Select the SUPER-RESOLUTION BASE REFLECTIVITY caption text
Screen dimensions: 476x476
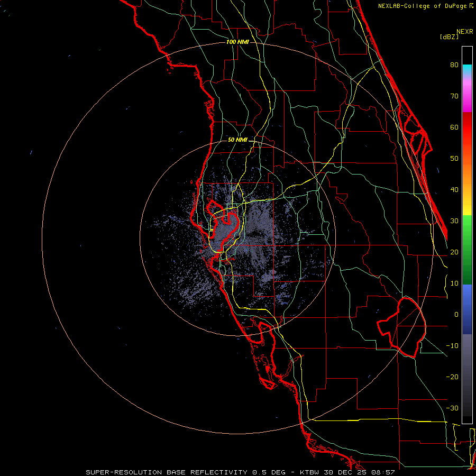coord(167,472)
